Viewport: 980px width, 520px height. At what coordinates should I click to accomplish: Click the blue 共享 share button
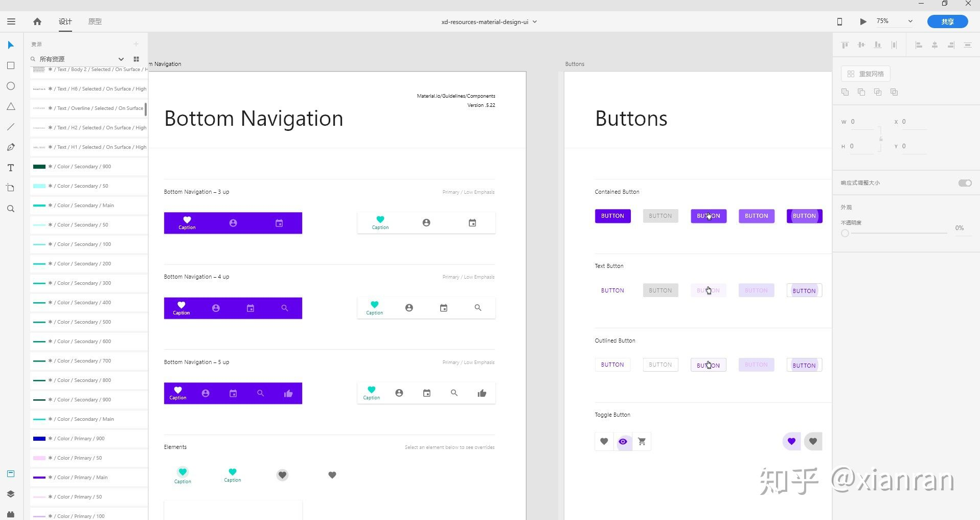(x=947, y=21)
